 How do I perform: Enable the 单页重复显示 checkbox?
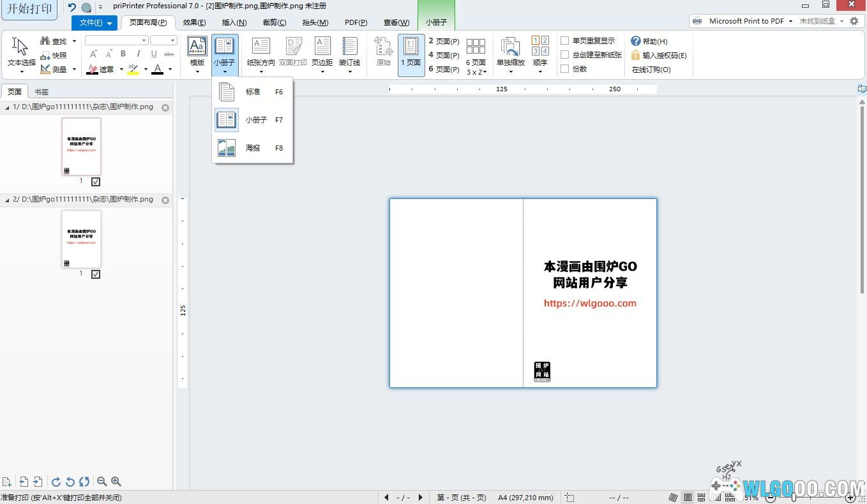[565, 41]
